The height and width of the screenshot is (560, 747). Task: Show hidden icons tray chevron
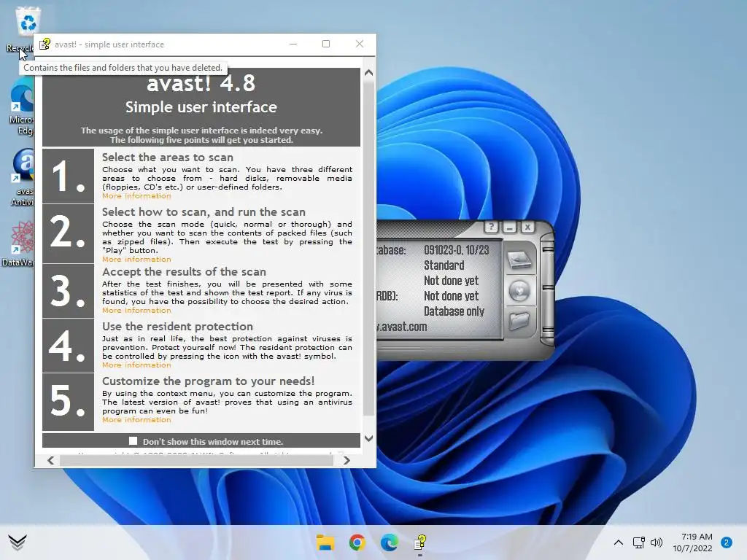coord(618,542)
